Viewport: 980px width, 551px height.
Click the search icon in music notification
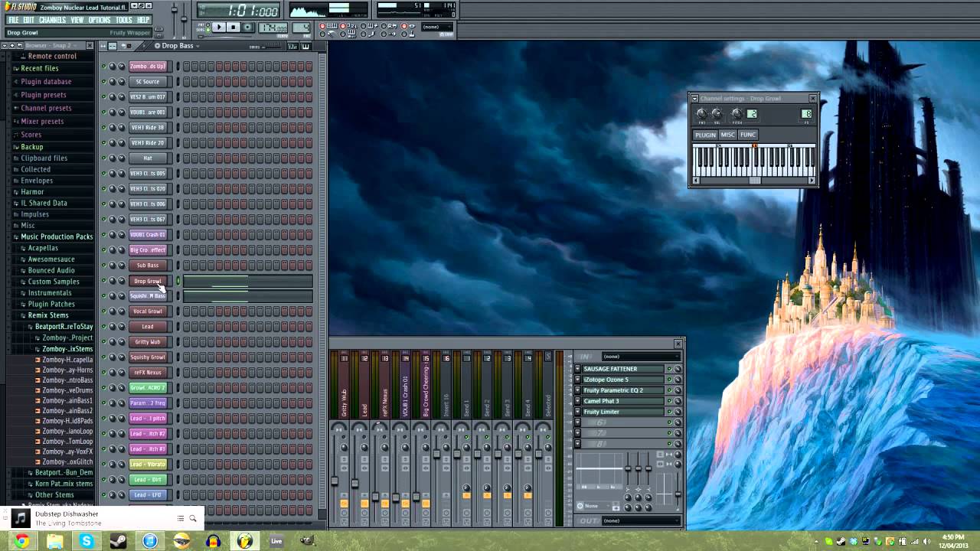[x=193, y=518]
